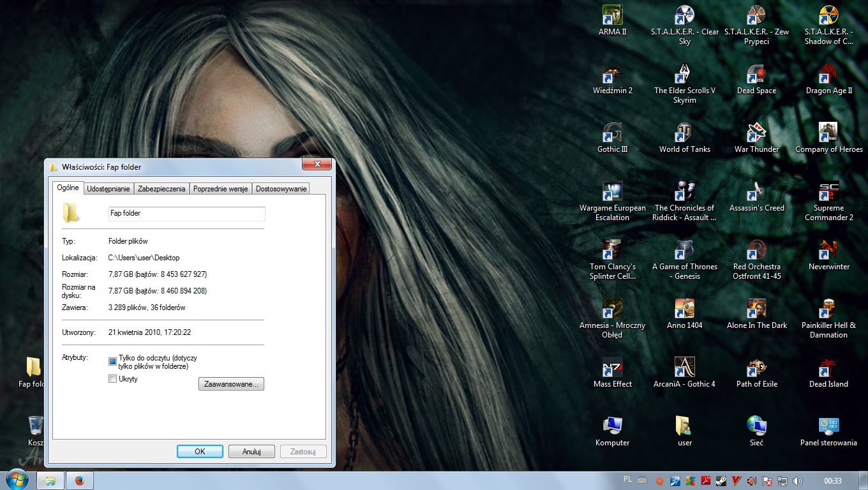Image resolution: width=868 pixels, height=490 pixels.
Task: Click the location path C:\Users\user\Desktop
Action: 144,258
